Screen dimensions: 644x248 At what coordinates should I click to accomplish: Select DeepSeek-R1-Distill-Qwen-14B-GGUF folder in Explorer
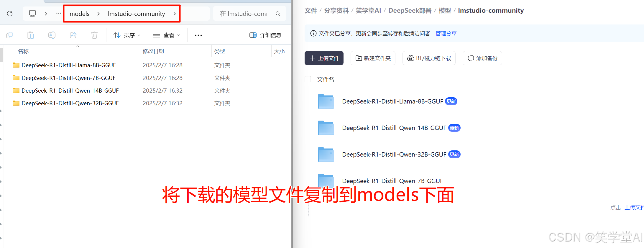(70, 91)
